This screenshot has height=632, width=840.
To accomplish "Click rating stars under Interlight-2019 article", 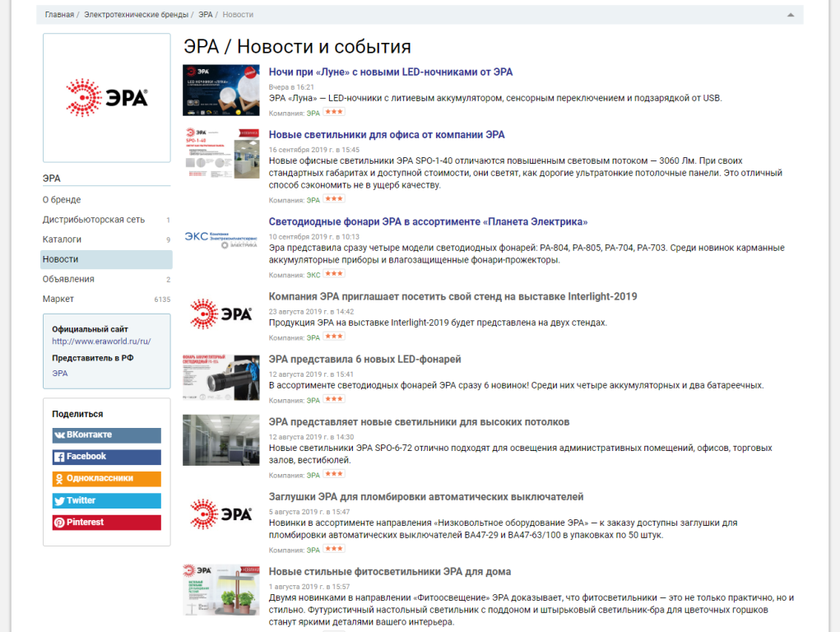I will pyautogui.click(x=334, y=337).
